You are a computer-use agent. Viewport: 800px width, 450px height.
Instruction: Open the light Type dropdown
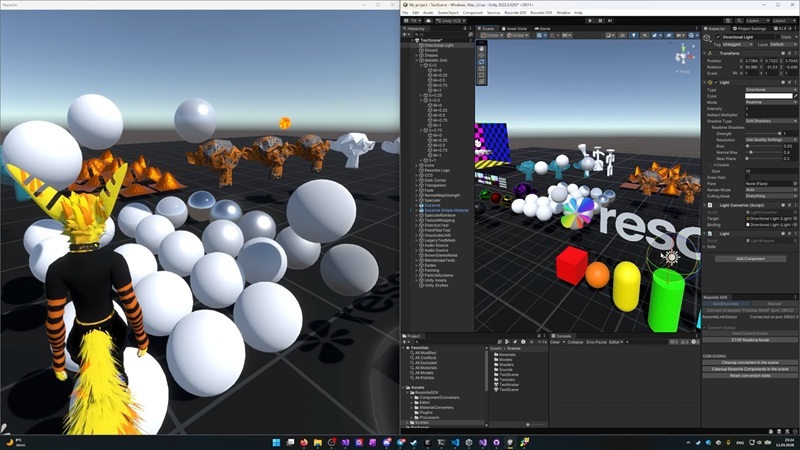pyautogui.click(x=771, y=90)
